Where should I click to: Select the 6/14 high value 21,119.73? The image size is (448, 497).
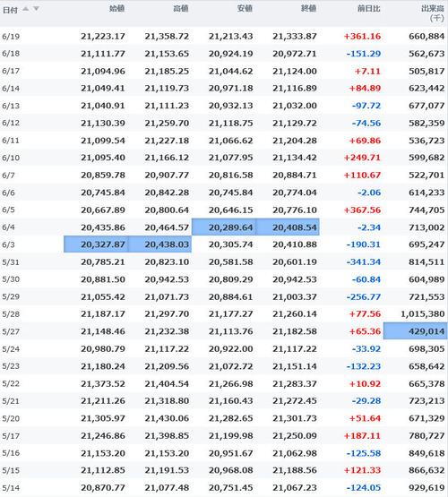167,88
